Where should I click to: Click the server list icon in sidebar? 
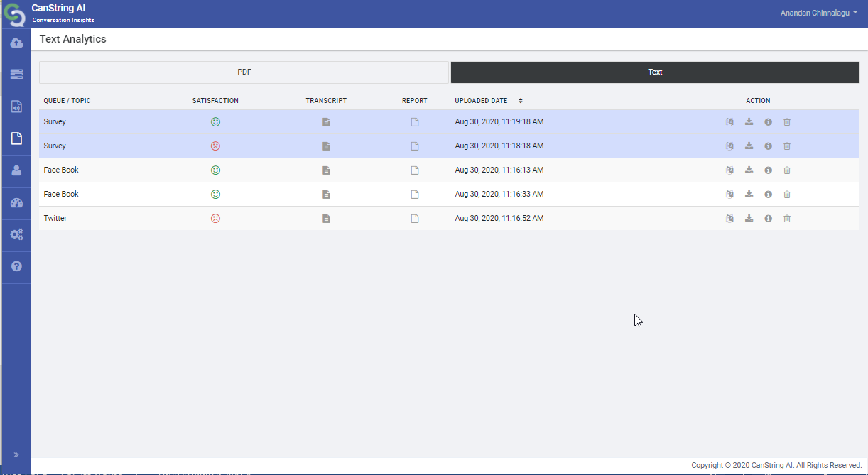pyautogui.click(x=16, y=74)
